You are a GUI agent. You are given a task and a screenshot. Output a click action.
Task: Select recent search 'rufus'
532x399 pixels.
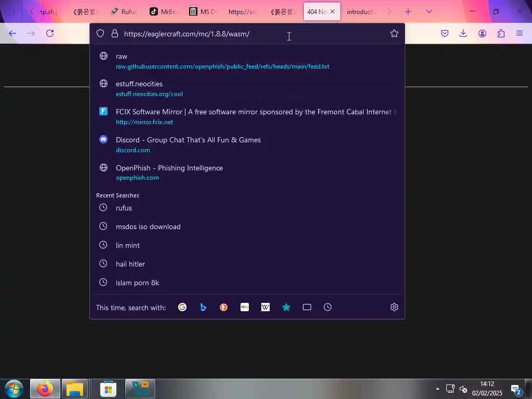[247, 208]
